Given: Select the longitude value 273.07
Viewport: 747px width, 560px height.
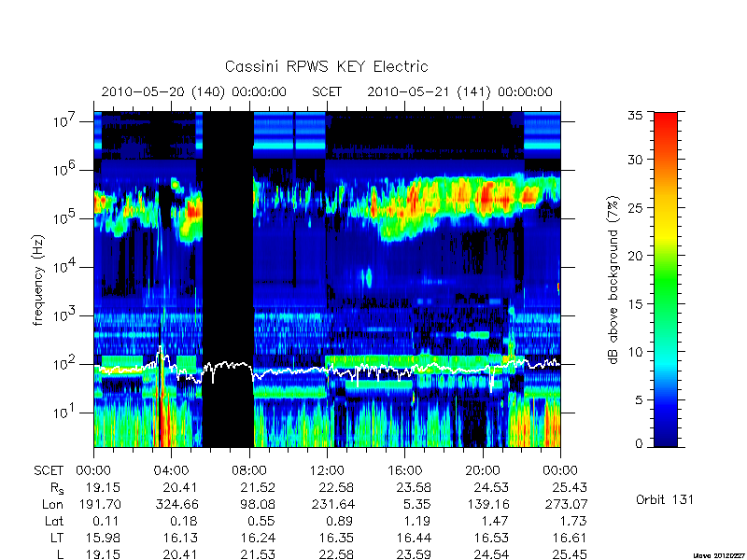Looking at the screenshot, I should (x=567, y=504).
